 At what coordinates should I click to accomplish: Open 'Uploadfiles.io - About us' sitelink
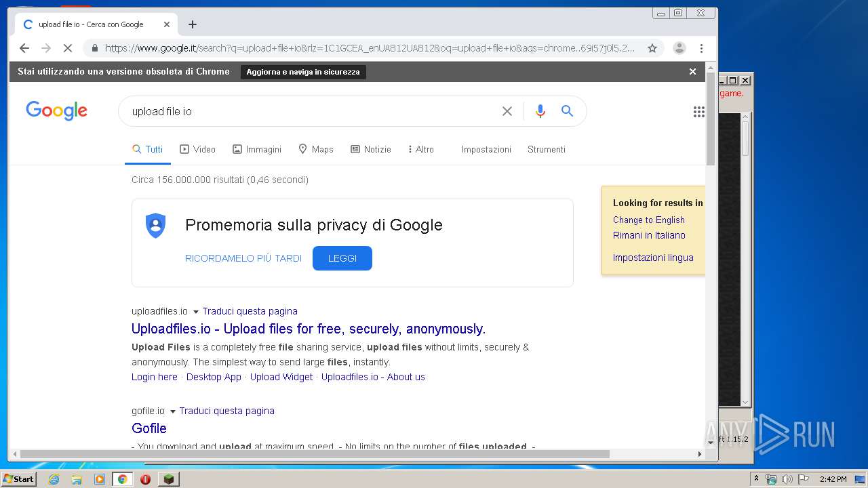(x=373, y=377)
